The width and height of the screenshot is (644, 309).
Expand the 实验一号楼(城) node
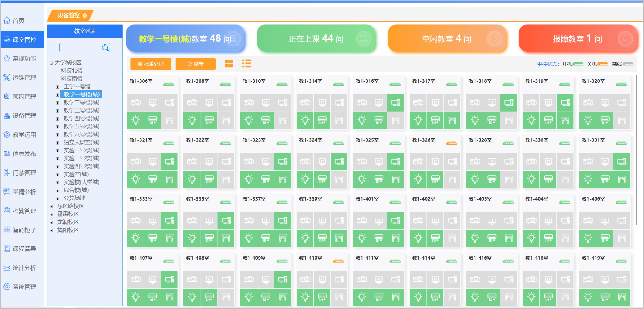point(57,151)
